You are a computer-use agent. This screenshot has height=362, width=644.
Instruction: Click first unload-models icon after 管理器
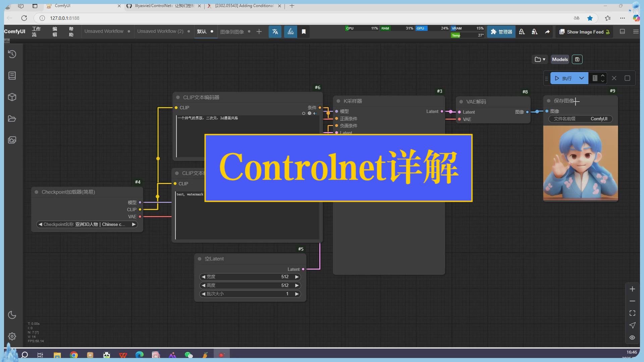click(522, 32)
